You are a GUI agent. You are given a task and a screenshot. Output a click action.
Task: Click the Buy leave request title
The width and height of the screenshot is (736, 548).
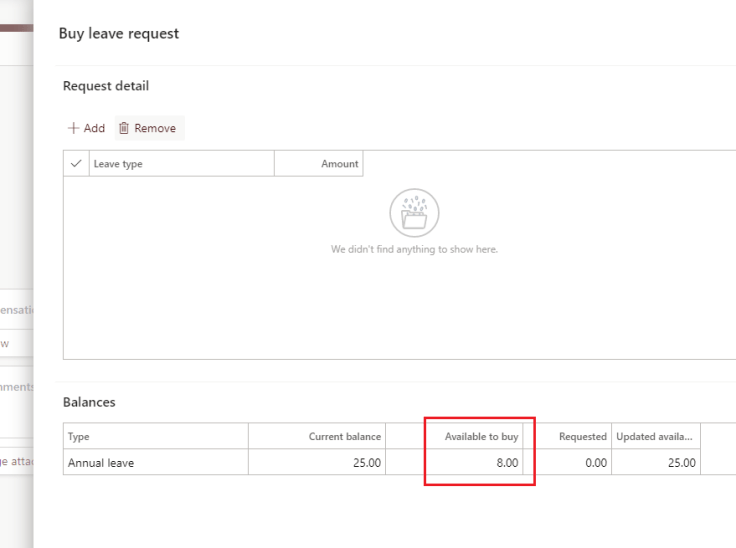(x=119, y=33)
